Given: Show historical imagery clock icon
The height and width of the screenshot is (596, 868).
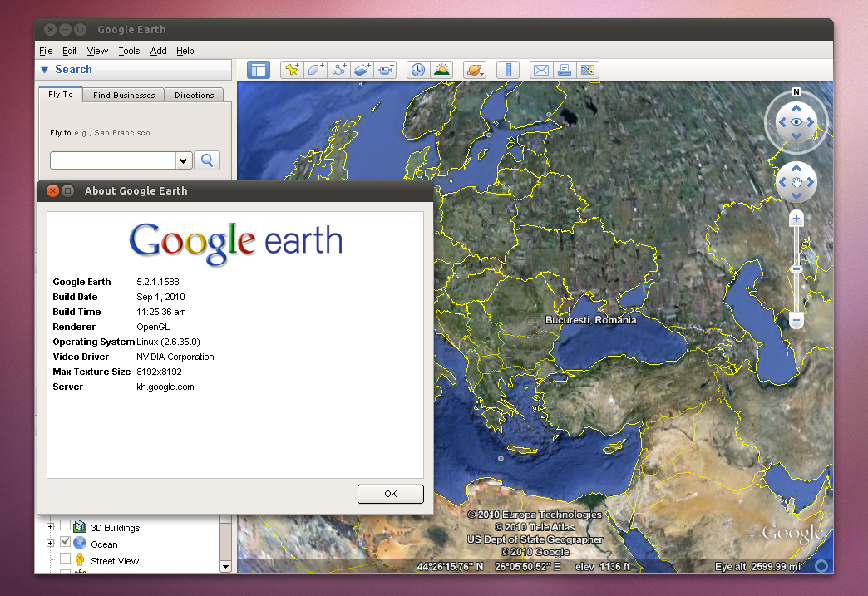Looking at the screenshot, I should (418, 70).
